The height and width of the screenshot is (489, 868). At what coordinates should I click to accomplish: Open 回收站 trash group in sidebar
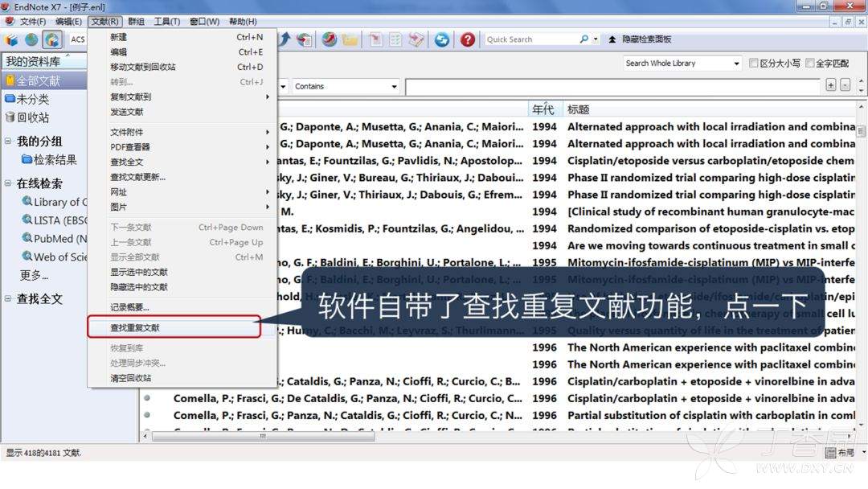pyautogui.click(x=33, y=117)
